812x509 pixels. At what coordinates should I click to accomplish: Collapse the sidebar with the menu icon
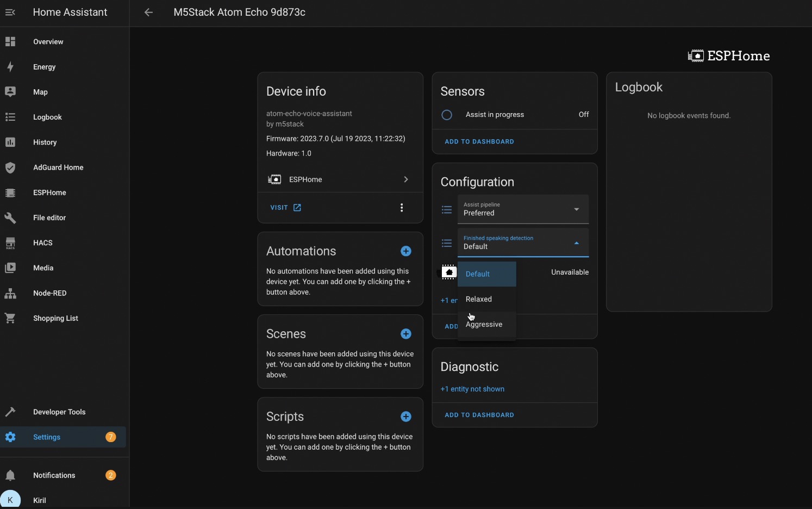tap(10, 12)
